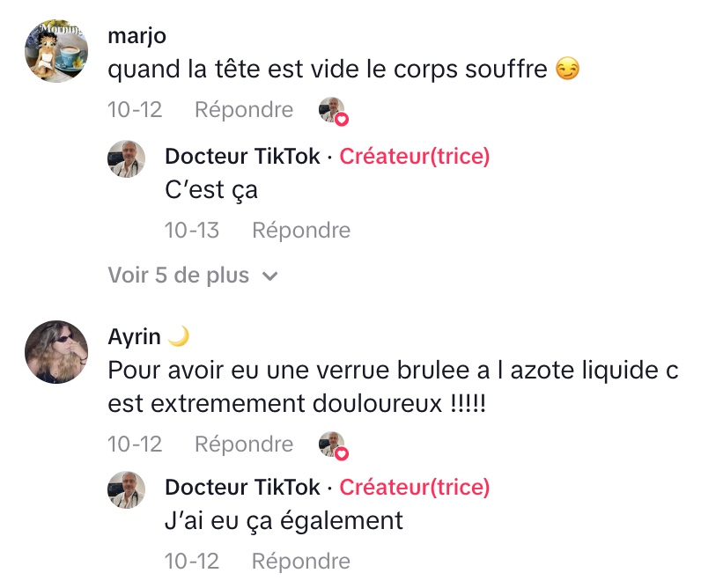
Task: Open Docteur TikTok name above "J'ai eu ça également"
Action: pos(242,488)
